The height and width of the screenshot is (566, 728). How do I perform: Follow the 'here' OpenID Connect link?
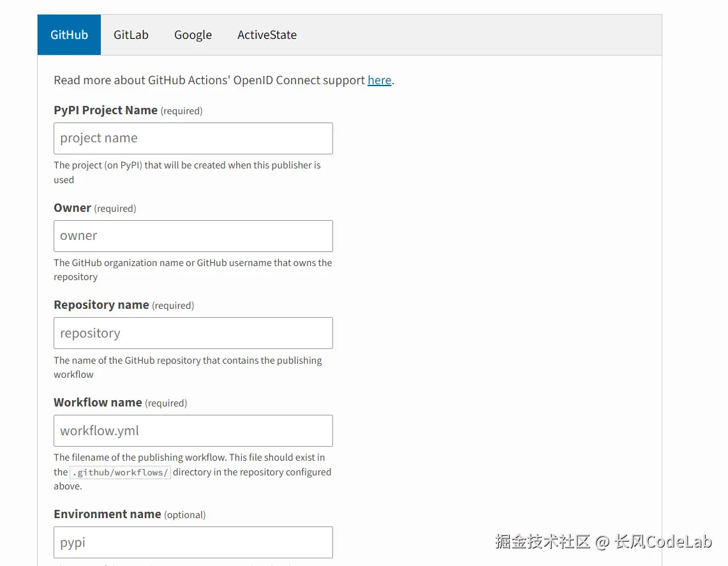click(x=380, y=80)
